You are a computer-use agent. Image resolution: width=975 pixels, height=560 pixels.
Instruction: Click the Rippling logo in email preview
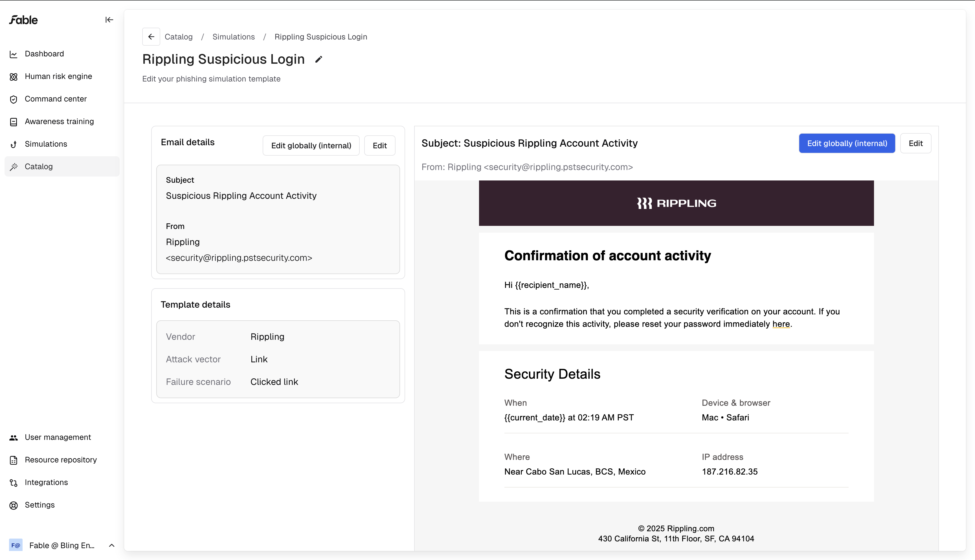[677, 203]
